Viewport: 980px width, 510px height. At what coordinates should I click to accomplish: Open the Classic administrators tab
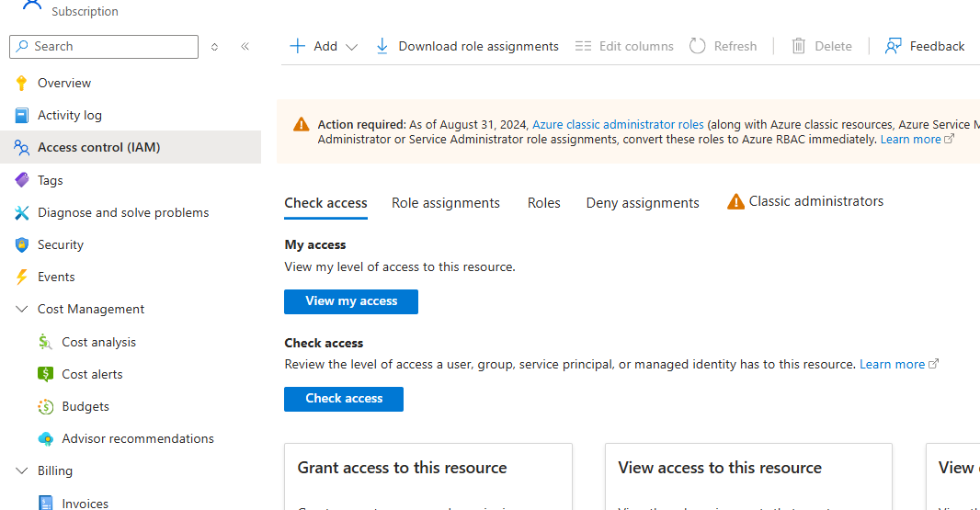click(x=805, y=201)
